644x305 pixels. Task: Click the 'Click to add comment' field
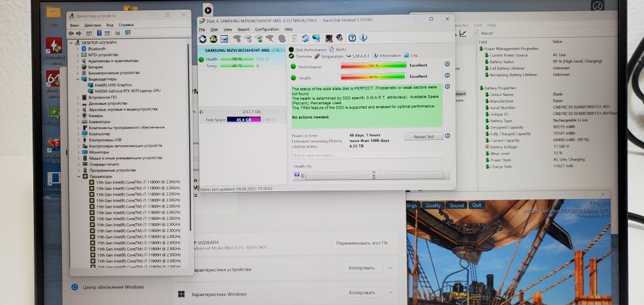(x=367, y=155)
